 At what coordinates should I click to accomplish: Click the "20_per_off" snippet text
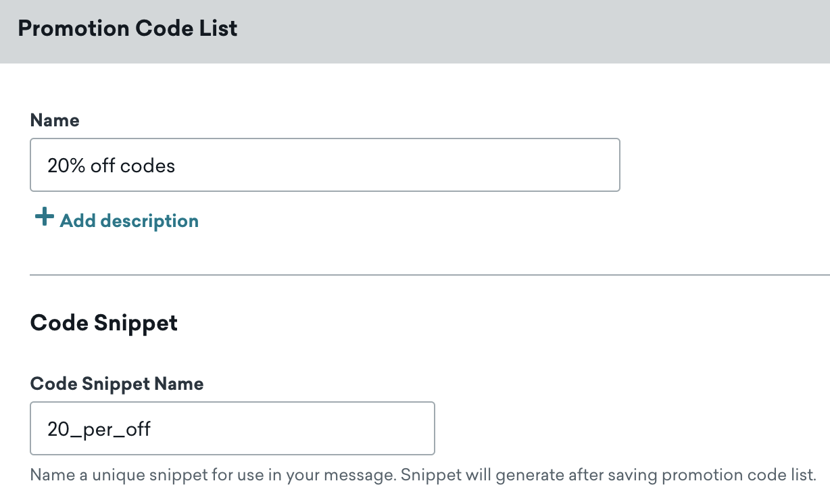coord(99,429)
